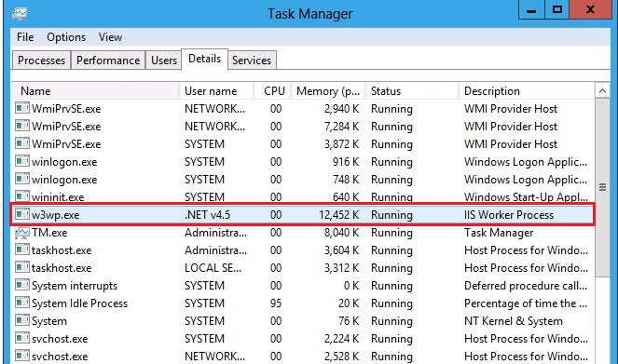Switch to the Processes tab
The image size is (618, 364).
[41, 61]
